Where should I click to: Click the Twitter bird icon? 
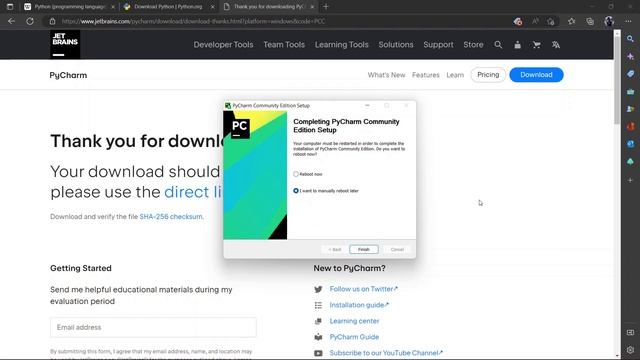[x=318, y=289]
